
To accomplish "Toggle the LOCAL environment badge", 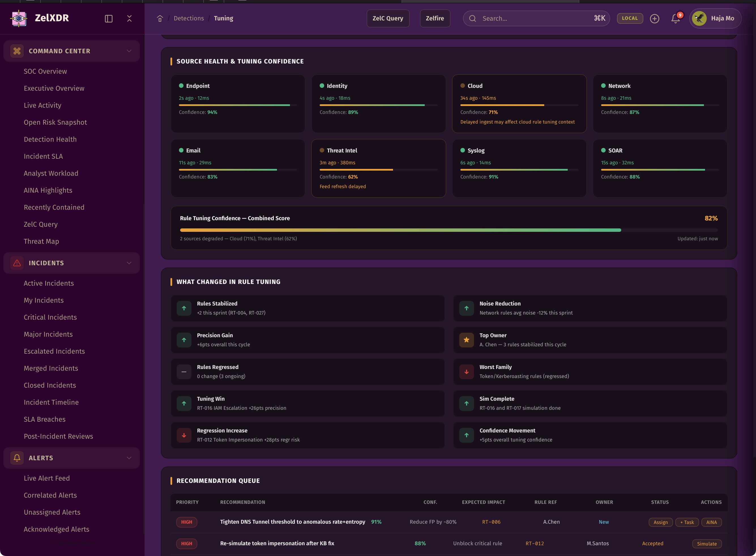I will point(629,18).
